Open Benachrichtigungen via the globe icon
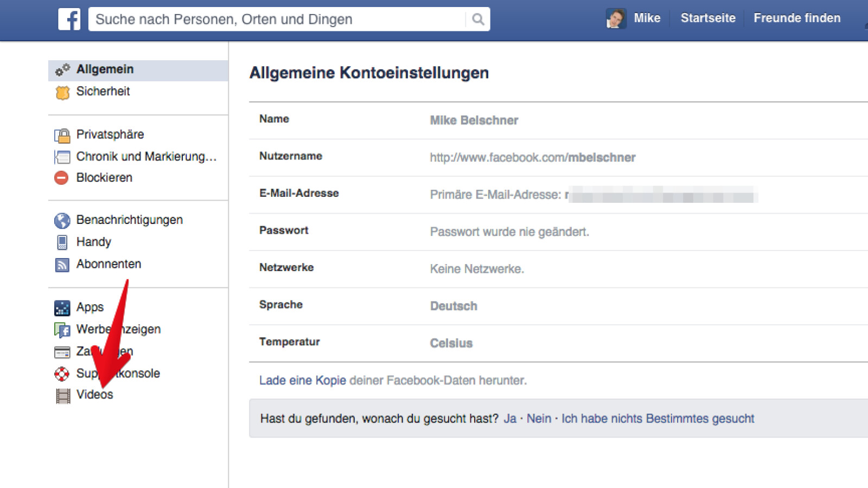The image size is (868, 488). [62, 220]
